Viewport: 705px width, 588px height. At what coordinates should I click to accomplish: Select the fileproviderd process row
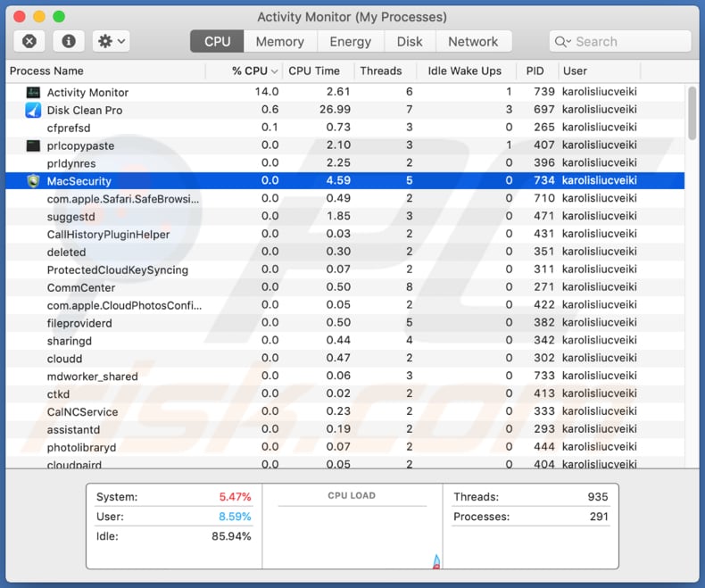point(345,323)
